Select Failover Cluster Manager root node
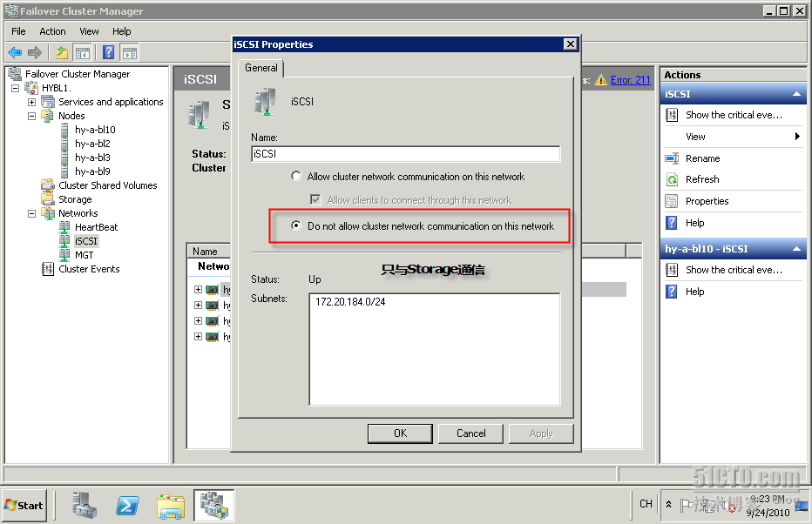Screen dimensions: 812x524 tap(78, 74)
